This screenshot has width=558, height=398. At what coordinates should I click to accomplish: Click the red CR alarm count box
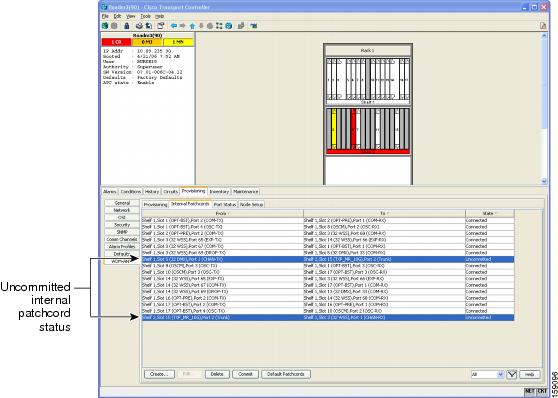(116, 42)
